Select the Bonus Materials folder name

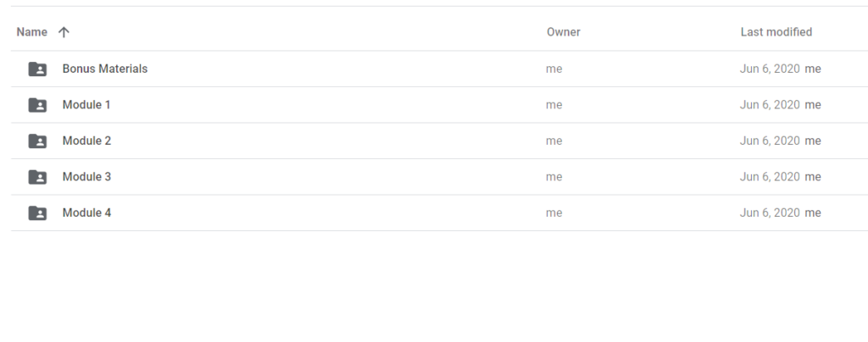(105, 69)
